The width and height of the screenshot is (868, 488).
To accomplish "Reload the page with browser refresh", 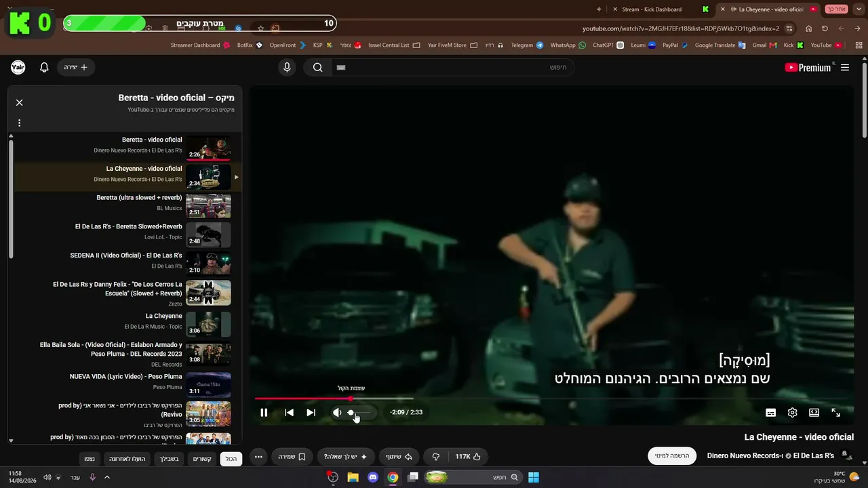I will pyautogui.click(x=825, y=28).
